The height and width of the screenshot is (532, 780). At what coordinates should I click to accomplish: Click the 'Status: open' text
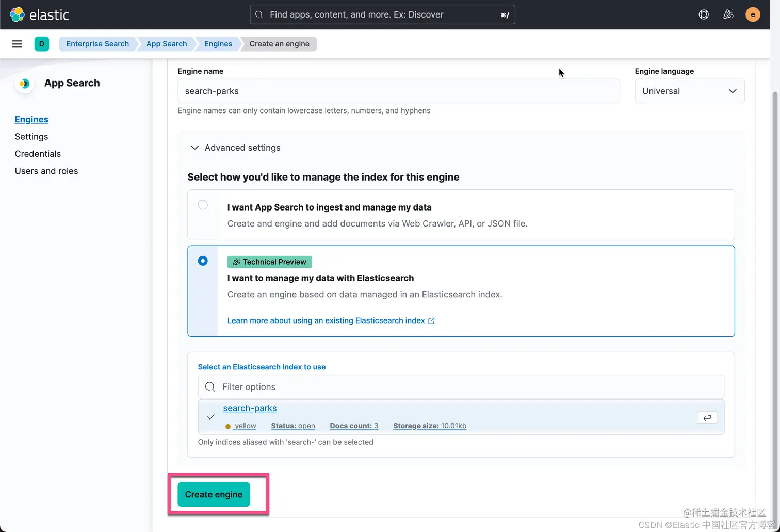[x=293, y=426]
